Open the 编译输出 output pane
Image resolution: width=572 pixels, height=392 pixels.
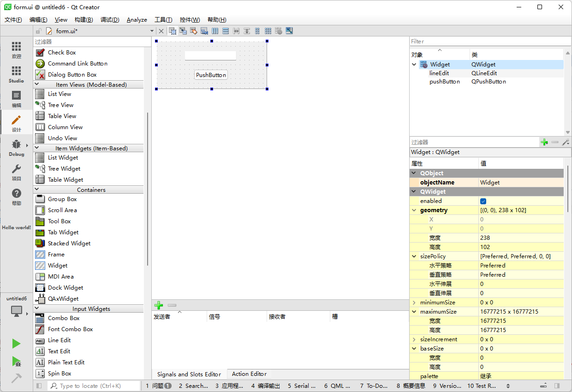click(x=266, y=386)
